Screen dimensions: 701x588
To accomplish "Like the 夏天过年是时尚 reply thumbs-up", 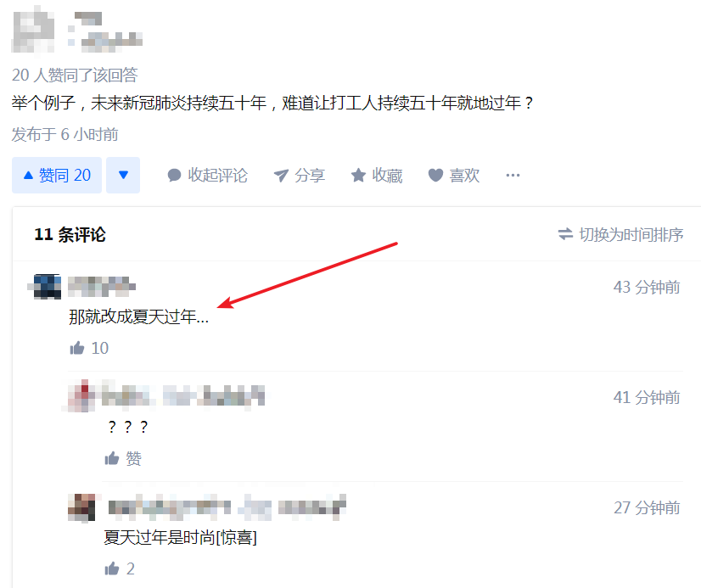I will pyautogui.click(x=120, y=568).
